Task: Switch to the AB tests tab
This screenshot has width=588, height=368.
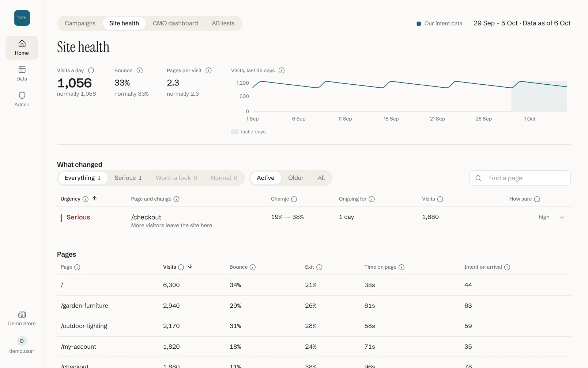Action: [x=223, y=23]
